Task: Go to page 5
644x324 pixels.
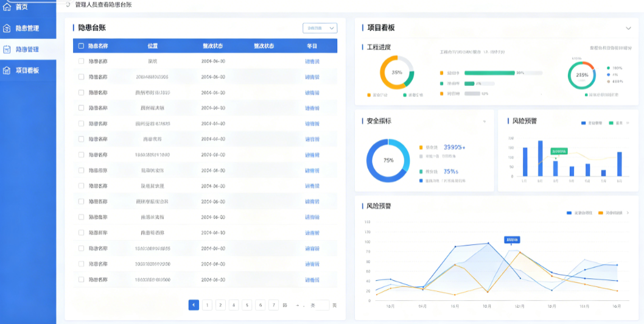Action: (247, 305)
